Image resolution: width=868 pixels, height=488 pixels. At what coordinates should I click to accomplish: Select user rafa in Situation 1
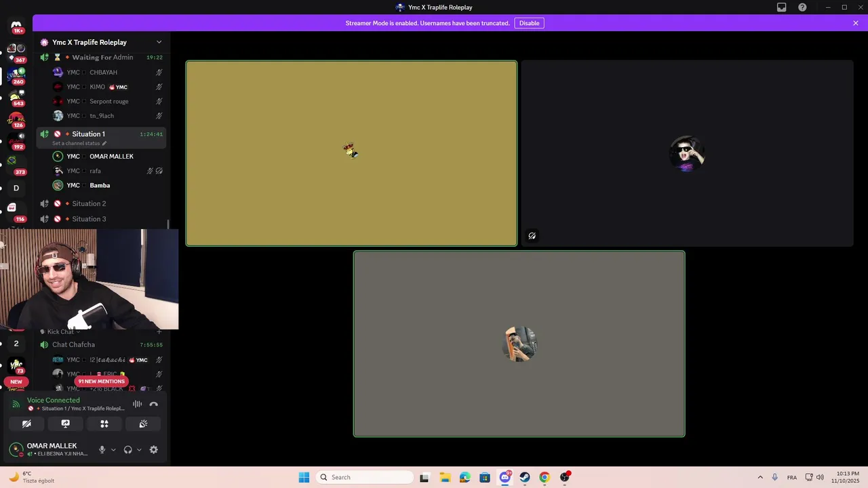108,171
